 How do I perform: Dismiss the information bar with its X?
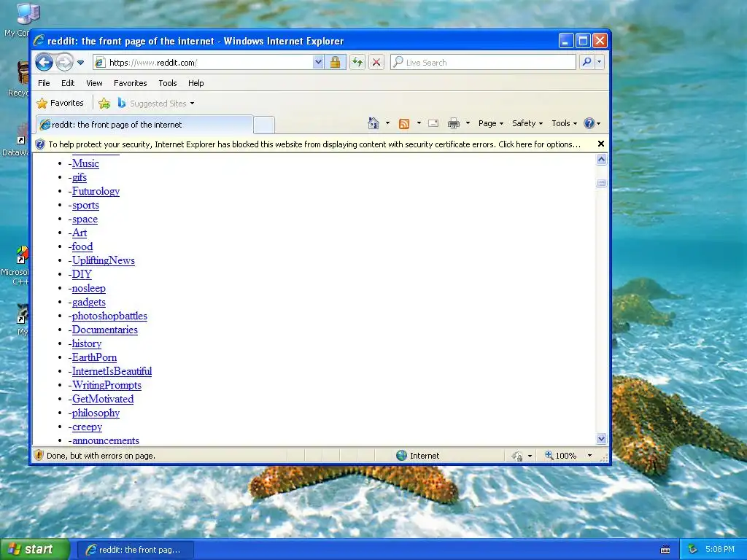[601, 144]
